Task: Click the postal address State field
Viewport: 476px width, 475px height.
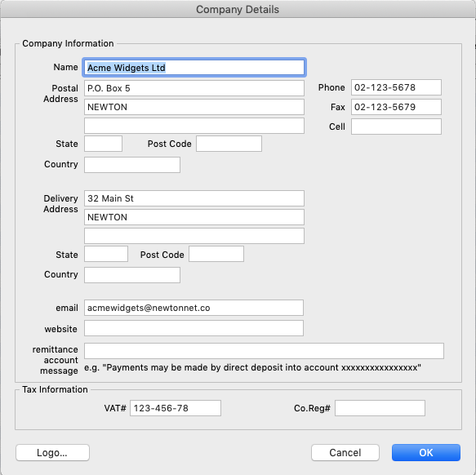Action: coord(103,144)
